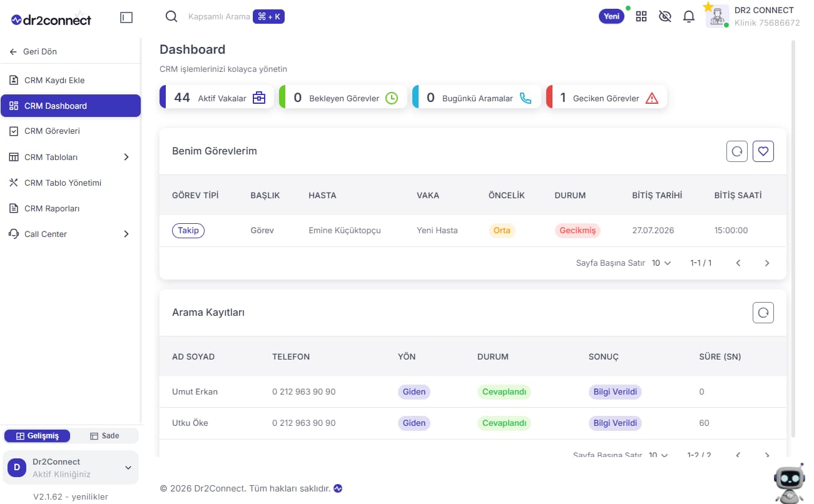The height and width of the screenshot is (504, 814).
Task: Open CRM Raporları
Action: (x=70, y=208)
